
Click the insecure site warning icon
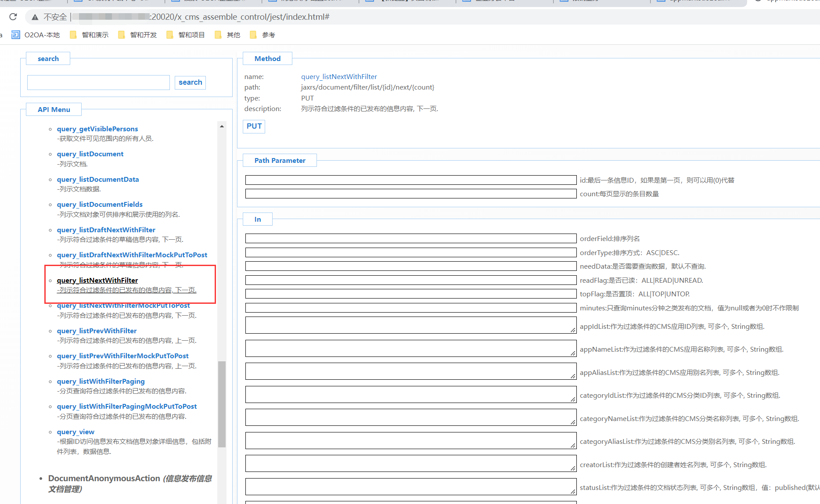tap(35, 17)
